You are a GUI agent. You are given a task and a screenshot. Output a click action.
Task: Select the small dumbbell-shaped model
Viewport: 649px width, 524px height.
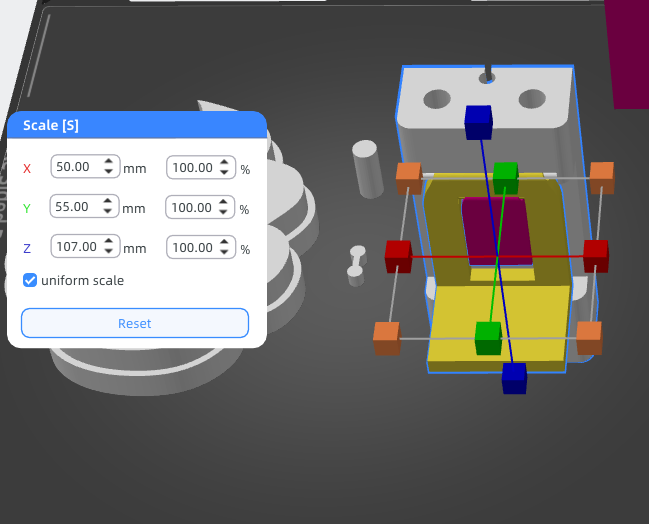pos(356,265)
